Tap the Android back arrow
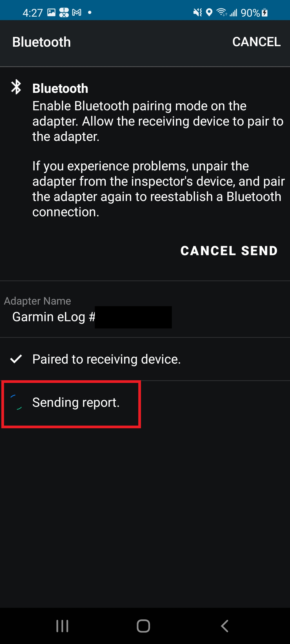Screen dimensions: 290x644 point(224,626)
